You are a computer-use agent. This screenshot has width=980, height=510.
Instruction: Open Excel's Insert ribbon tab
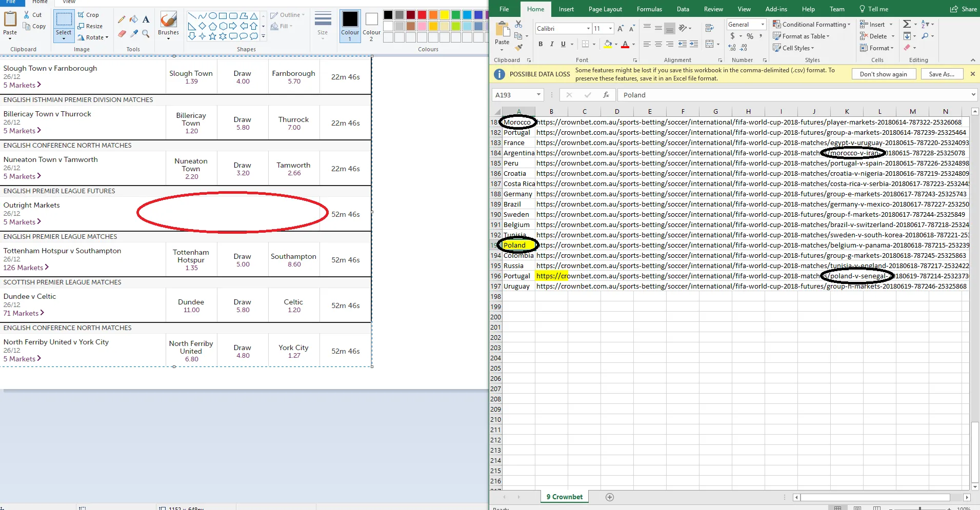(x=566, y=9)
